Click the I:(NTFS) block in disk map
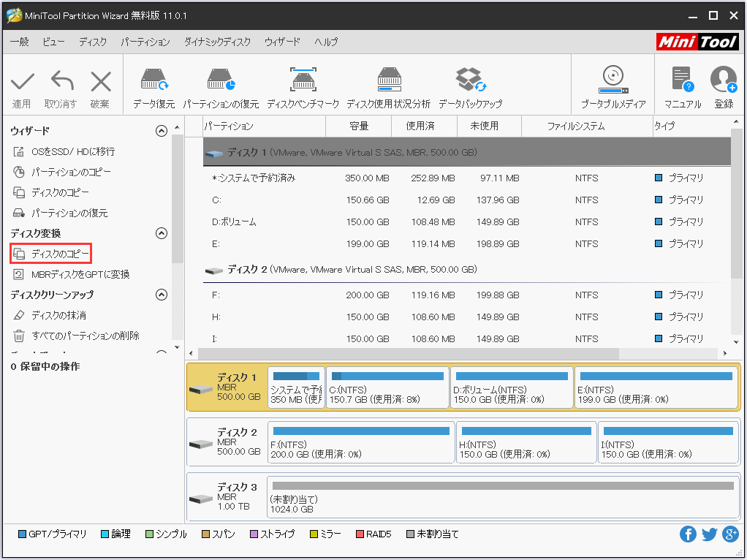 point(668,443)
